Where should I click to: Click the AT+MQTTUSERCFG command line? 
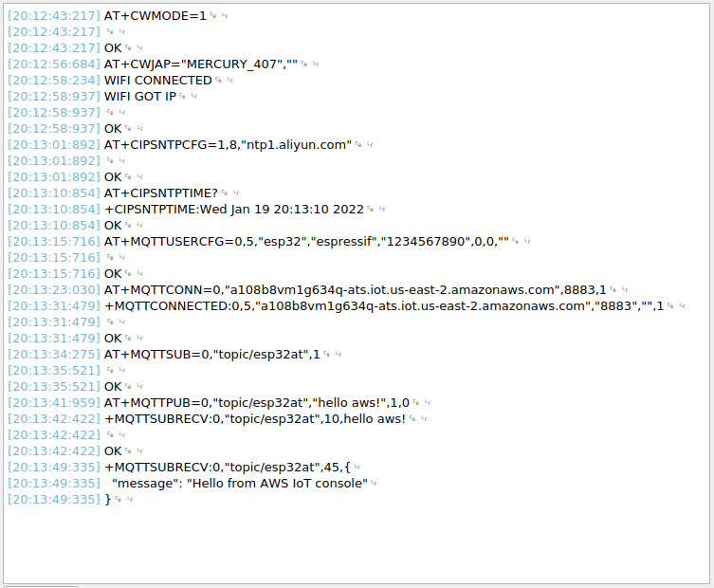[x=306, y=242]
